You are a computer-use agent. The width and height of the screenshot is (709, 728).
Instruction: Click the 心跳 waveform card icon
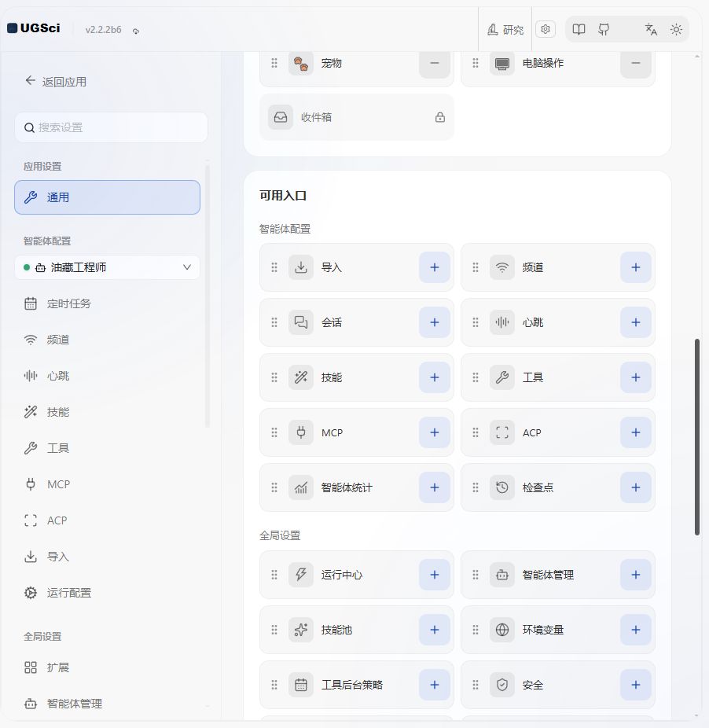coord(502,322)
